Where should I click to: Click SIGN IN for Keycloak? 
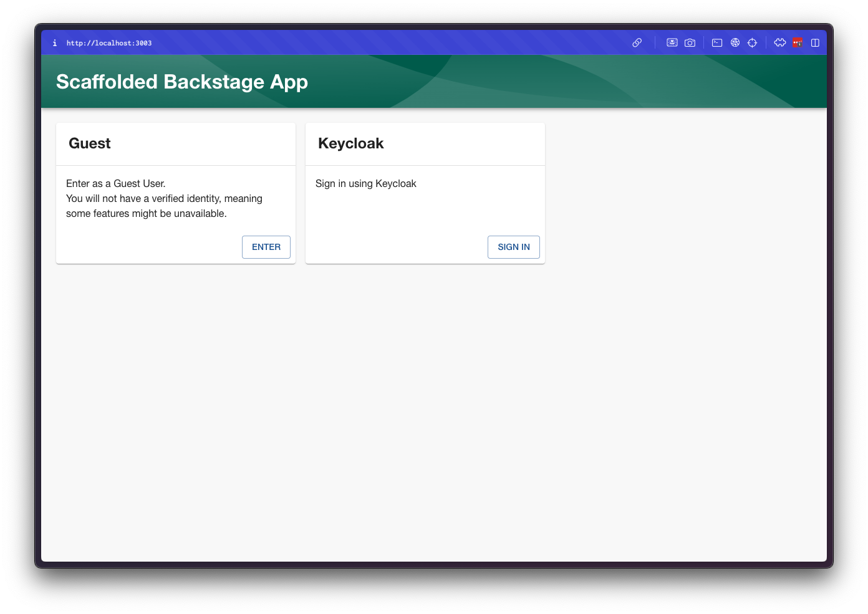point(514,247)
